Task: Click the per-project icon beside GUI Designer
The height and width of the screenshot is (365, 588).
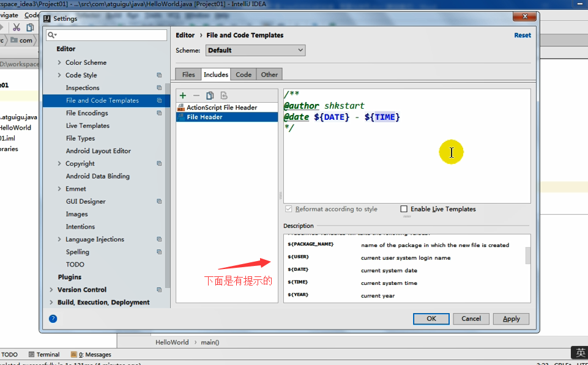Action: (159, 202)
